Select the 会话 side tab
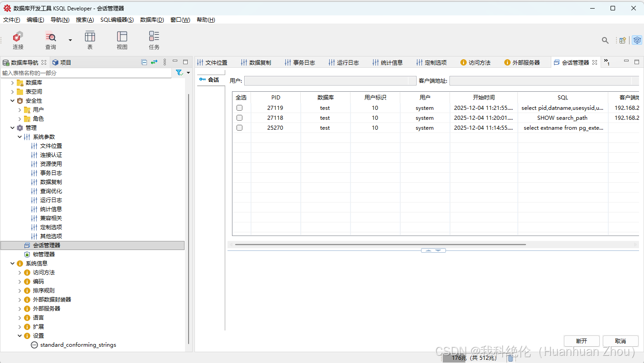This screenshot has height=363, width=644. 210,80
